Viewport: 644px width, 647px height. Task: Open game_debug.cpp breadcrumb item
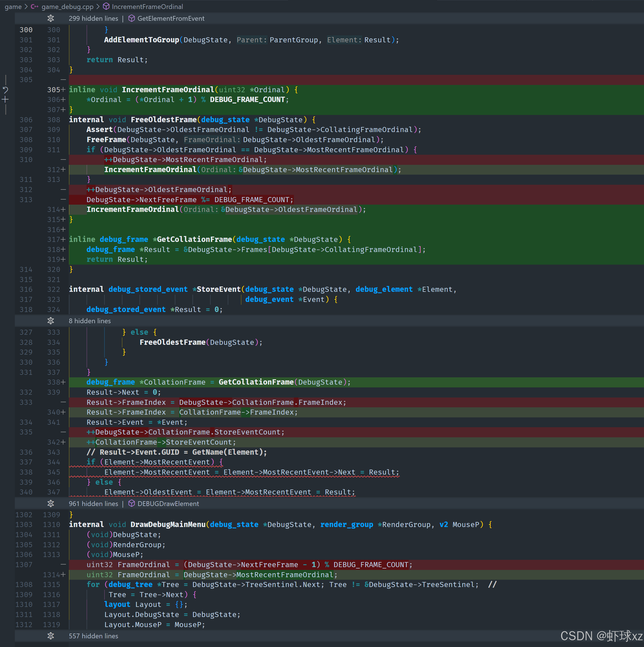pos(67,6)
